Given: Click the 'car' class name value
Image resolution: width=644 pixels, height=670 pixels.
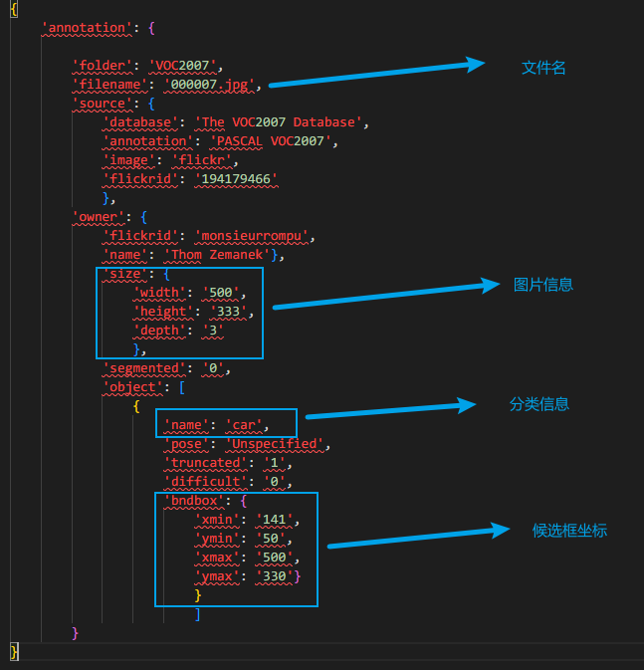Looking at the screenshot, I should coord(246,425).
